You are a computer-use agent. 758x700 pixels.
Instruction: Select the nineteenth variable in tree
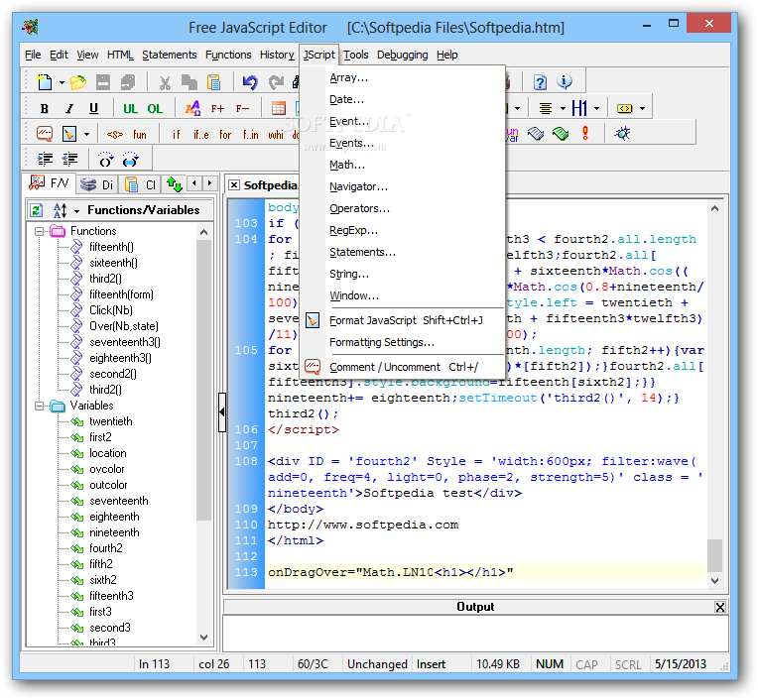point(114,532)
